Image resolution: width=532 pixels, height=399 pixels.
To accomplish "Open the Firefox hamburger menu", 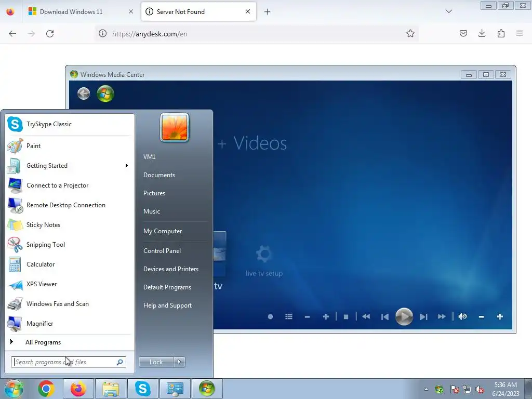I will (x=520, y=33).
